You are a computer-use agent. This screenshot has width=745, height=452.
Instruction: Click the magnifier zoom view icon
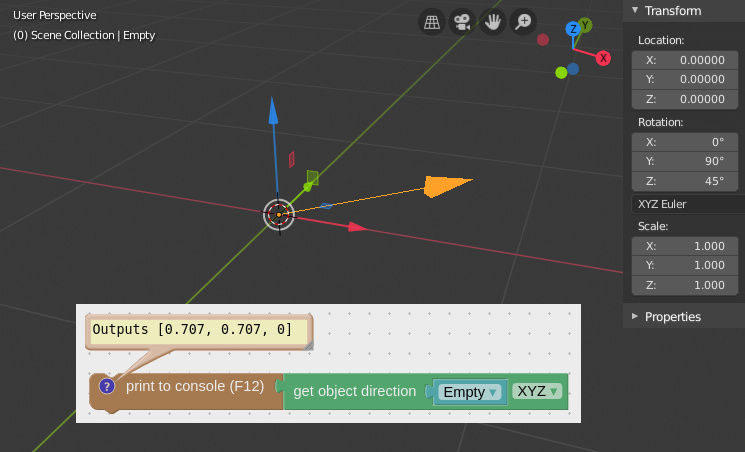522,22
